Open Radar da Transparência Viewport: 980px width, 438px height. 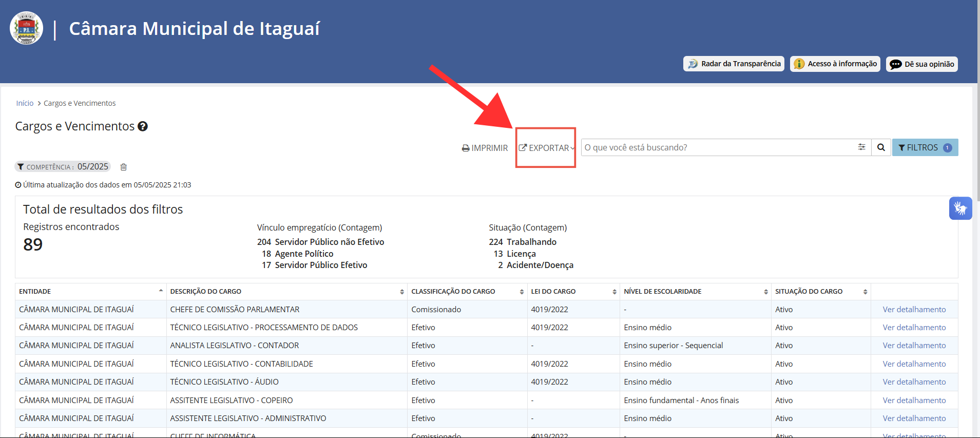[734, 64]
